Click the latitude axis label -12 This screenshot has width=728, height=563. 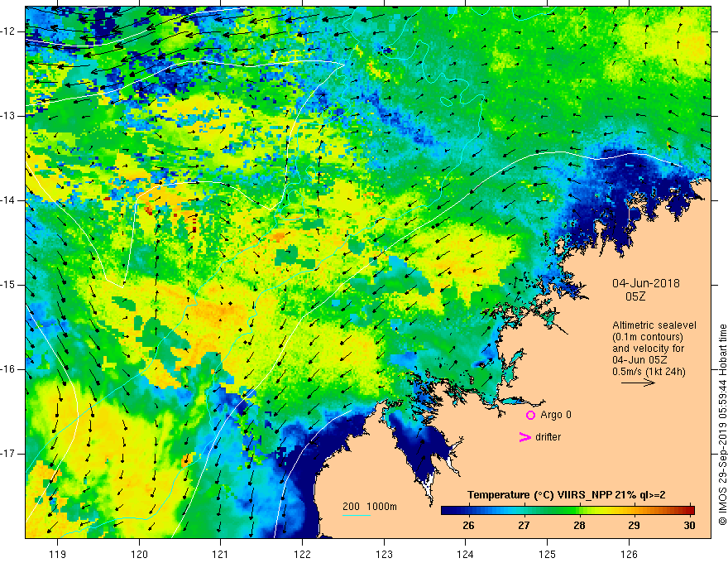click(8, 31)
